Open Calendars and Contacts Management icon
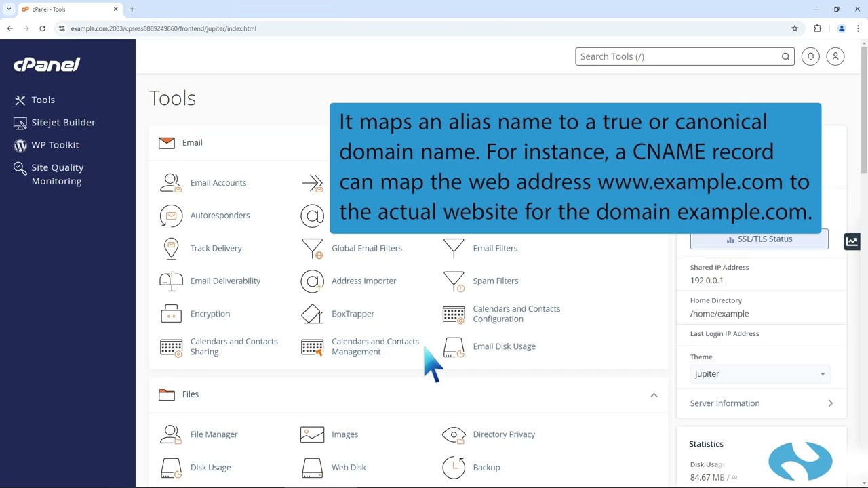Screen dimensions: 868x488 312,347
